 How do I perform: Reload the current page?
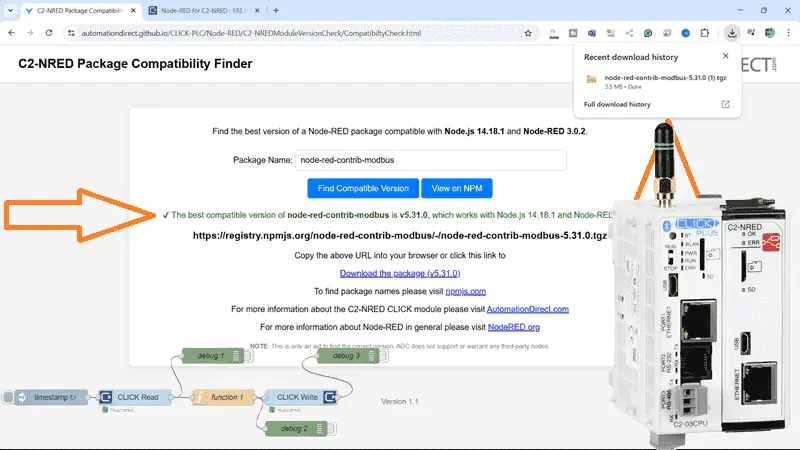click(49, 33)
